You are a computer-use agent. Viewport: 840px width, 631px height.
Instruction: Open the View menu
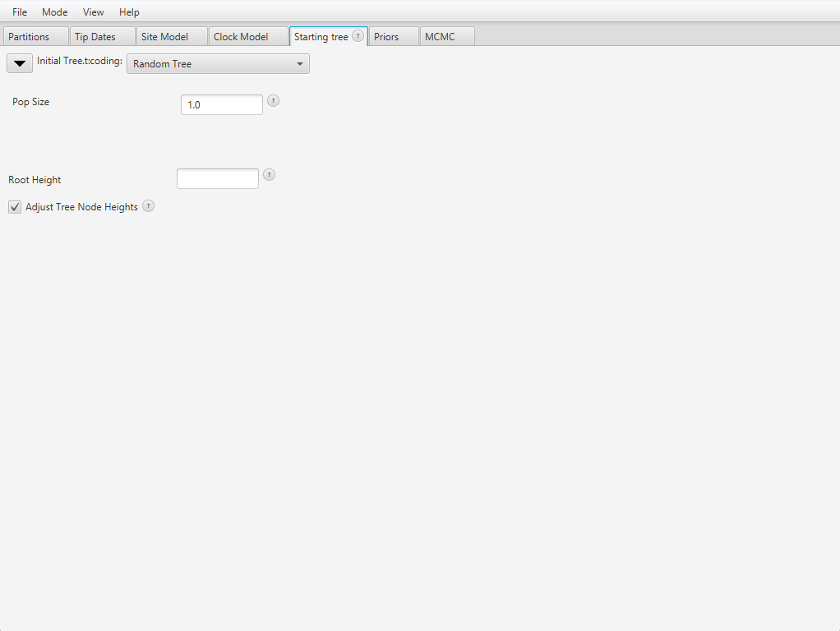(x=93, y=12)
